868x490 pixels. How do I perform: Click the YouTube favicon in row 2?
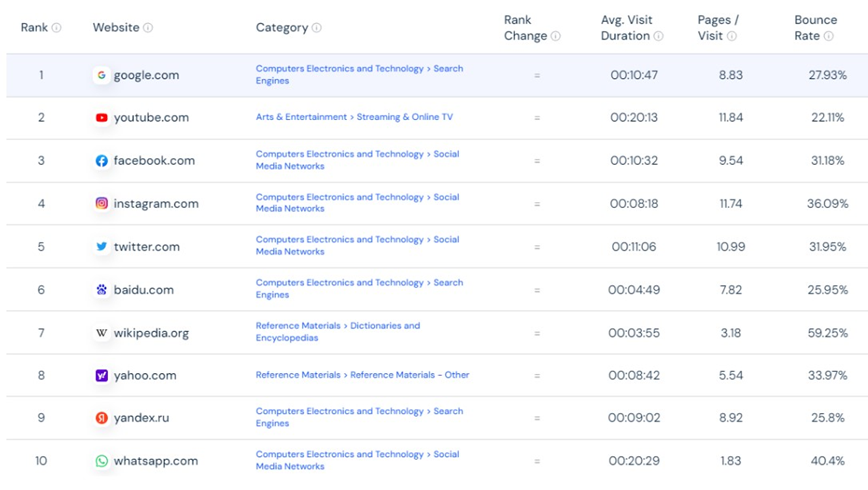[101, 117]
